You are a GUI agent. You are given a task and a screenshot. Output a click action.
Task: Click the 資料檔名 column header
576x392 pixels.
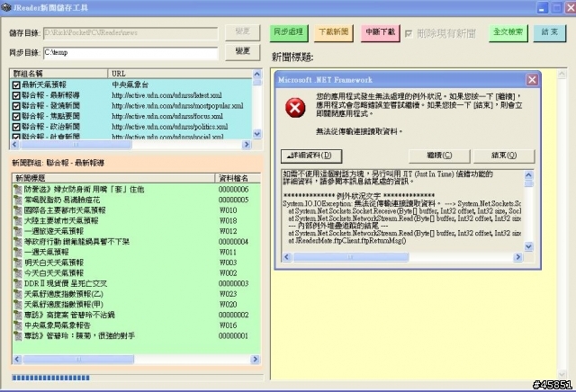click(238, 178)
